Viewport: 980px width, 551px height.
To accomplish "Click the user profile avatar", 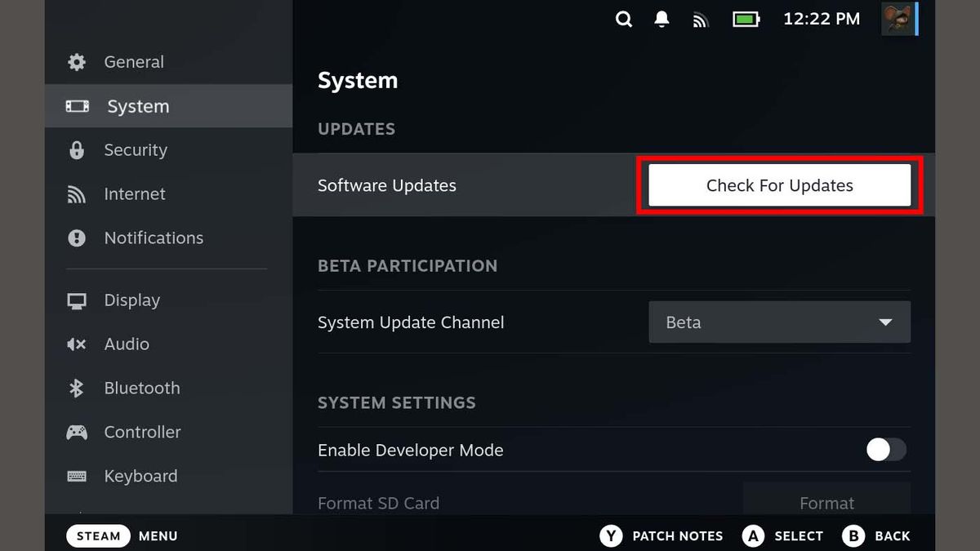I will [898, 19].
